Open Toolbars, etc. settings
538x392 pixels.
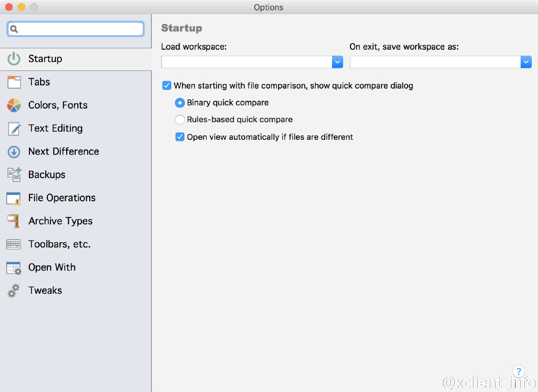point(76,244)
